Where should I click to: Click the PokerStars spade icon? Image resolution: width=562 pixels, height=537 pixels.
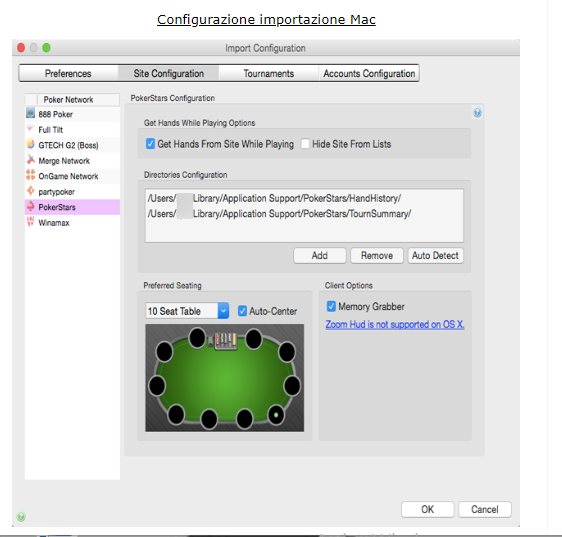pyautogui.click(x=31, y=206)
